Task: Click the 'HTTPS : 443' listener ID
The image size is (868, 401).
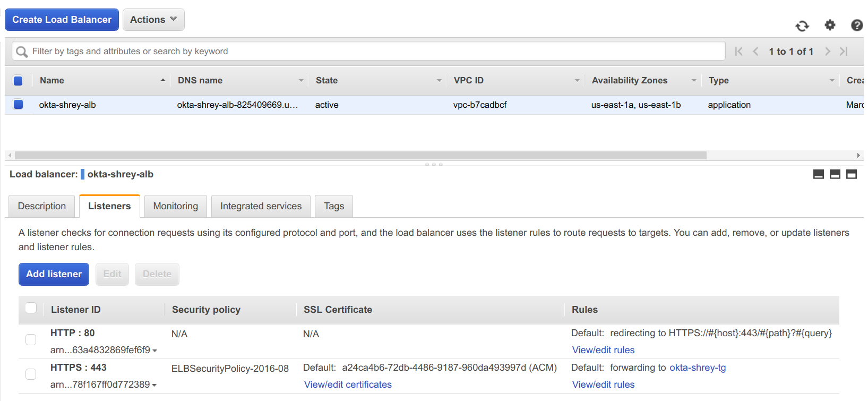Action: pyautogui.click(x=78, y=368)
